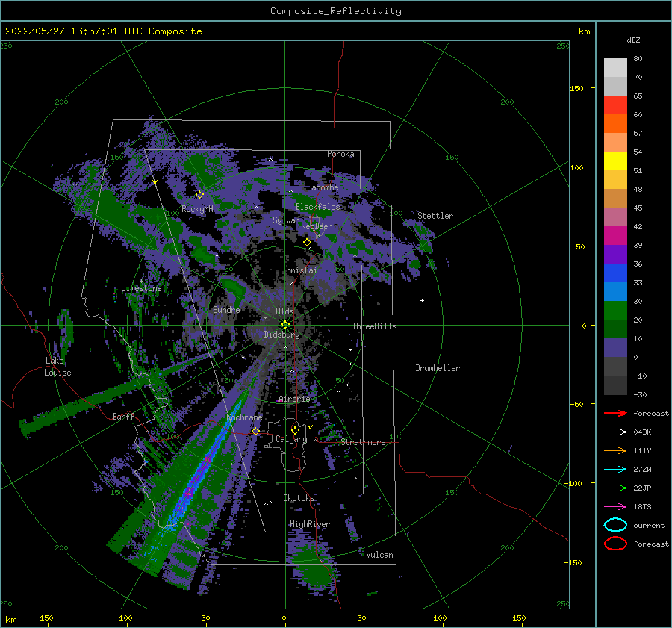The width and height of the screenshot is (672, 628).
Task: Click the -150 tick label on bottom axis
Action: tap(44, 618)
